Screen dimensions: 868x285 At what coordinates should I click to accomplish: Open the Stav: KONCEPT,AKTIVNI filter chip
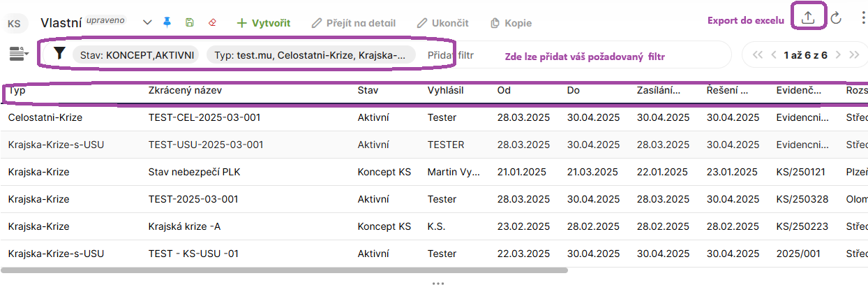(135, 54)
